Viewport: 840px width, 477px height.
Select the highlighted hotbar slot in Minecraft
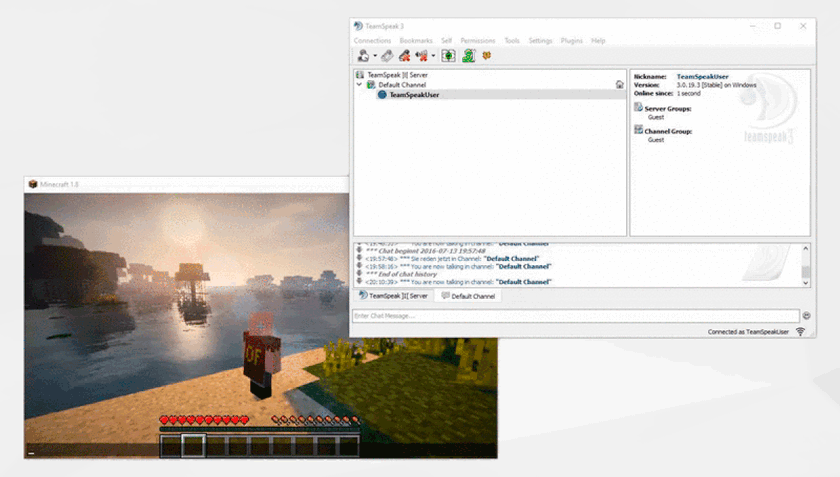(x=193, y=446)
